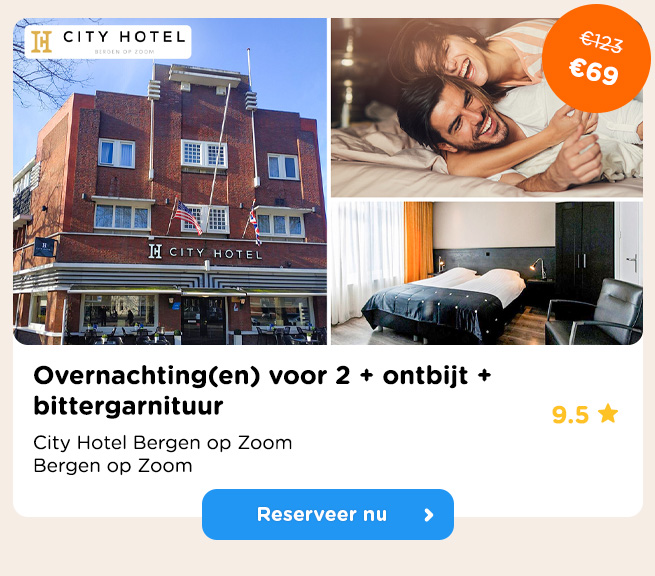Image resolution: width=655 pixels, height=576 pixels.
Task: Click the City Hotel logo badge
Action: coord(108,41)
